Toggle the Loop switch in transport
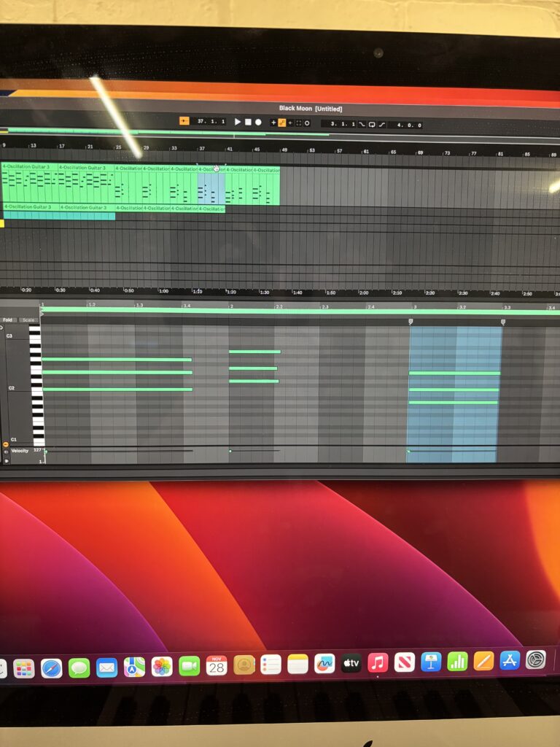 pyautogui.click(x=372, y=125)
